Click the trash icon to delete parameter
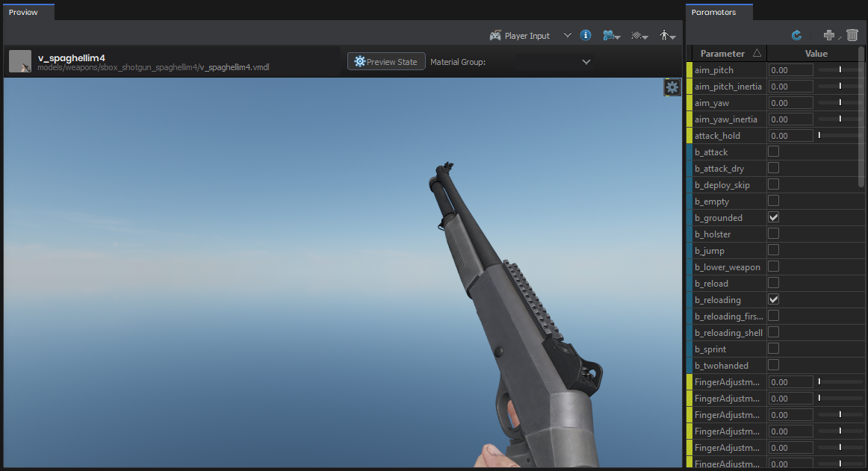The height and width of the screenshot is (471, 868). pyautogui.click(x=852, y=35)
